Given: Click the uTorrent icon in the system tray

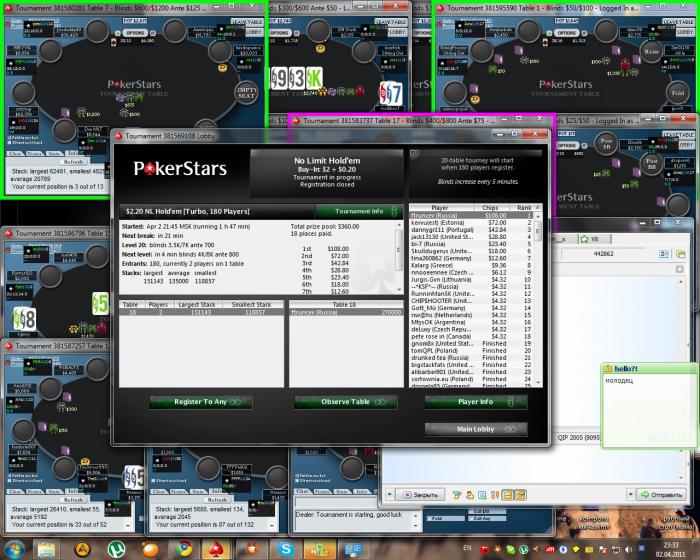Looking at the screenshot, I should tap(523, 549).
